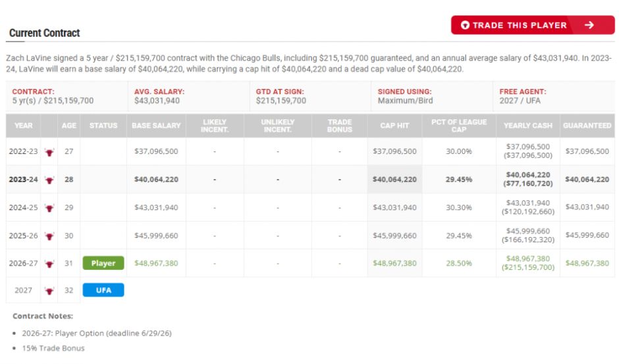
Task: Click the 15% Trade Bonus note
Action: pos(53,348)
